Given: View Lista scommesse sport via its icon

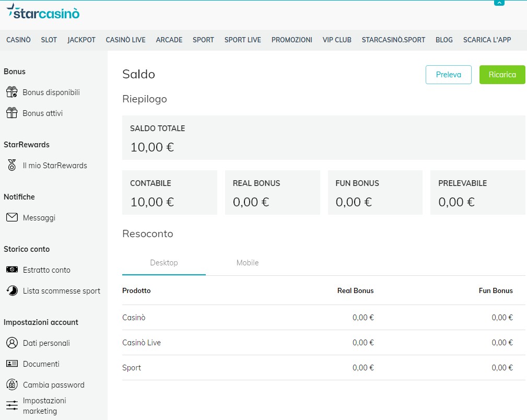Looking at the screenshot, I should coord(12,290).
